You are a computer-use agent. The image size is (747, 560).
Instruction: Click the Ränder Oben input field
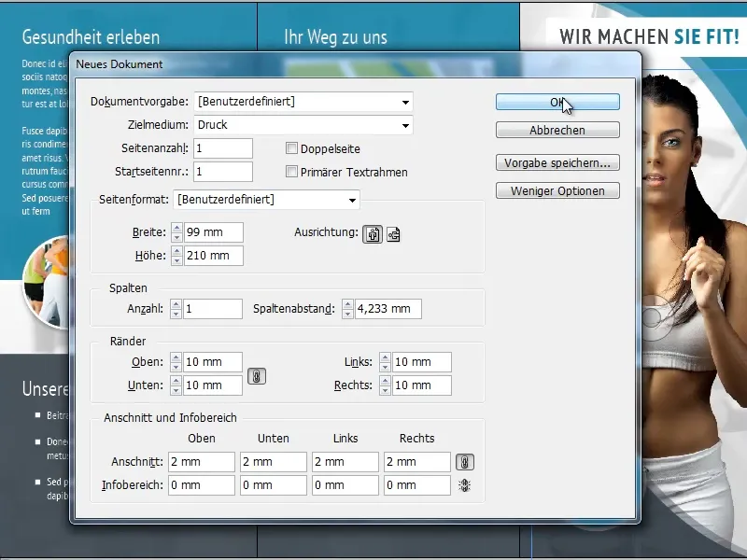point(213,362)
